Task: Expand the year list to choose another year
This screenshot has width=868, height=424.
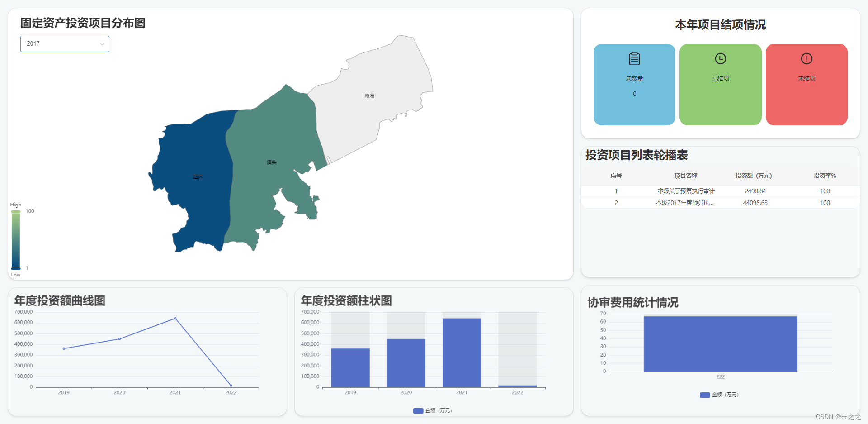Action: point(65,43)
